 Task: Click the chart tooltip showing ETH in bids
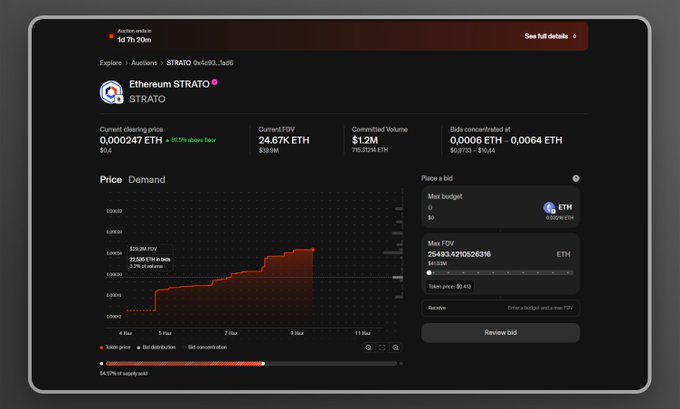[x=150, y=258]
